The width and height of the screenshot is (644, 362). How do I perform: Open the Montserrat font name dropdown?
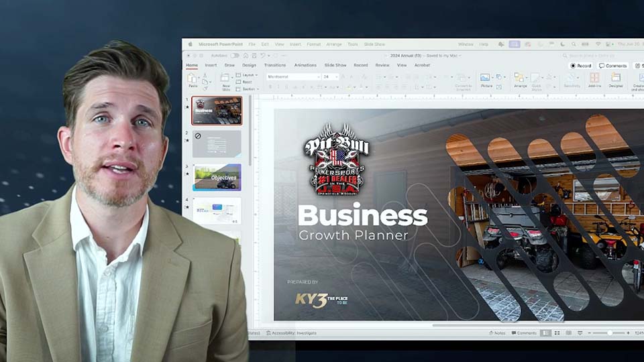293,77
